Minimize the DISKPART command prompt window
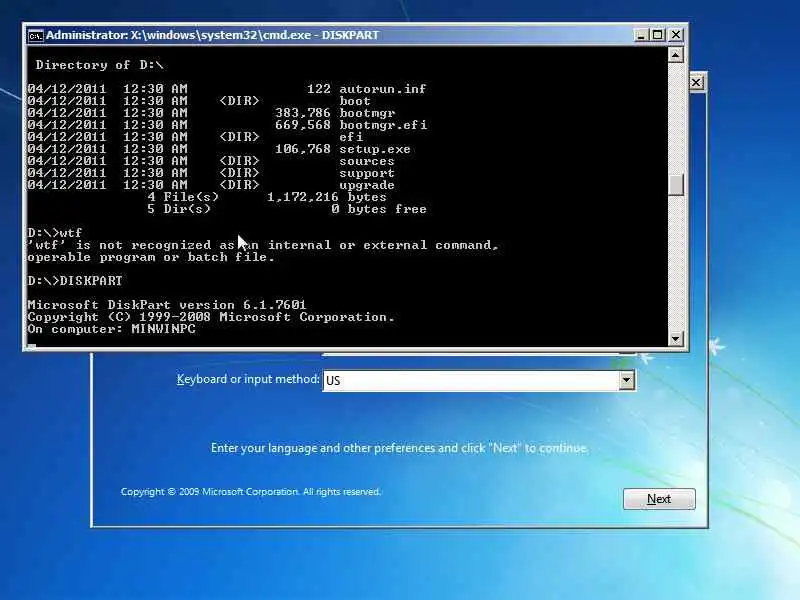Image resolution: width=800 pixels, height=600 pixels. (641, 35)
